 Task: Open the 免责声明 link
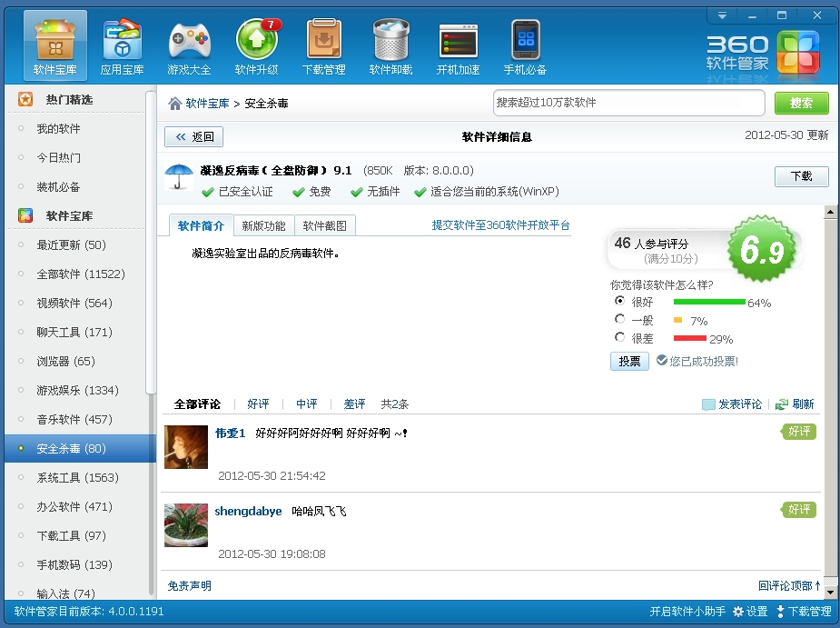[x=189, y=586]
